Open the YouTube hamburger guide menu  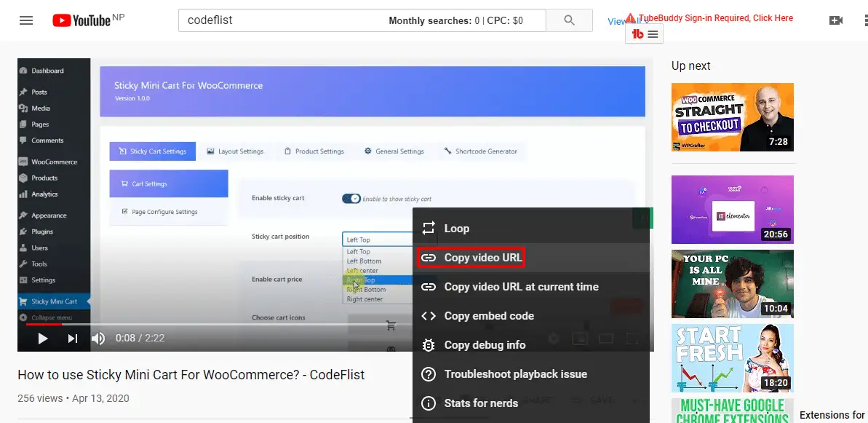[x=26, y=20]
